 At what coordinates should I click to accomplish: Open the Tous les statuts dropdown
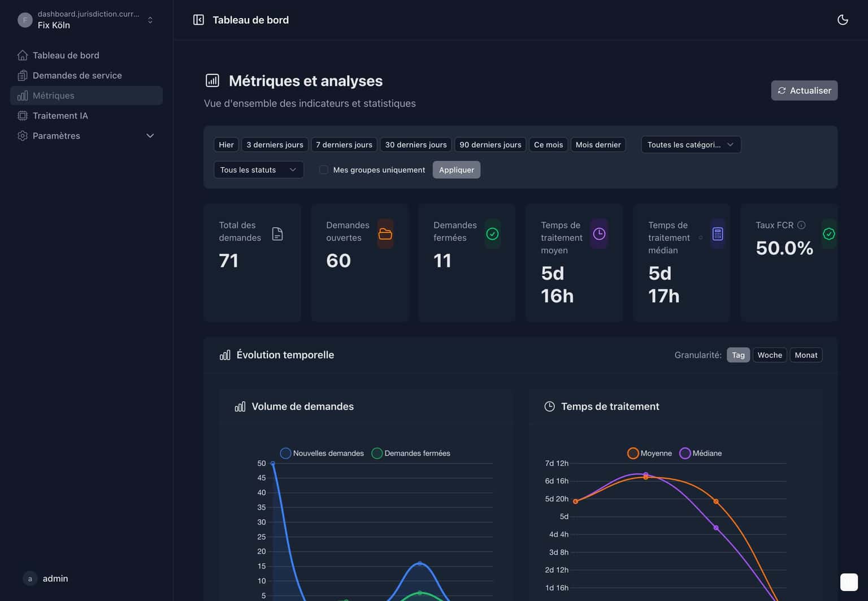258,170
